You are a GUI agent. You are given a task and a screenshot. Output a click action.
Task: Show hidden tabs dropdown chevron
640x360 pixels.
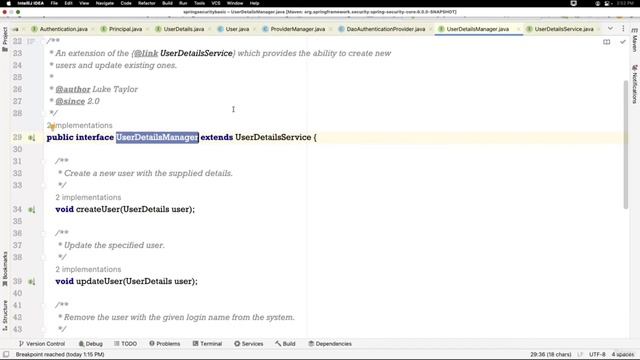tap(610, 29)
